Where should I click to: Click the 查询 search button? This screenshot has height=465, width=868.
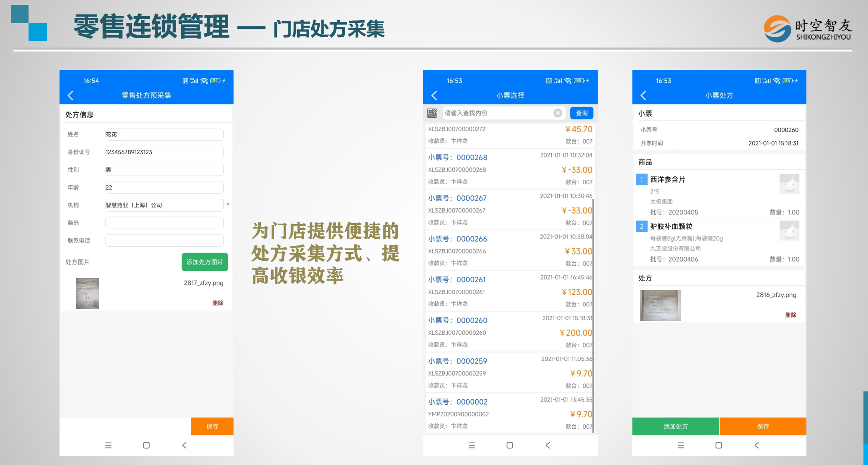(582, 113)
